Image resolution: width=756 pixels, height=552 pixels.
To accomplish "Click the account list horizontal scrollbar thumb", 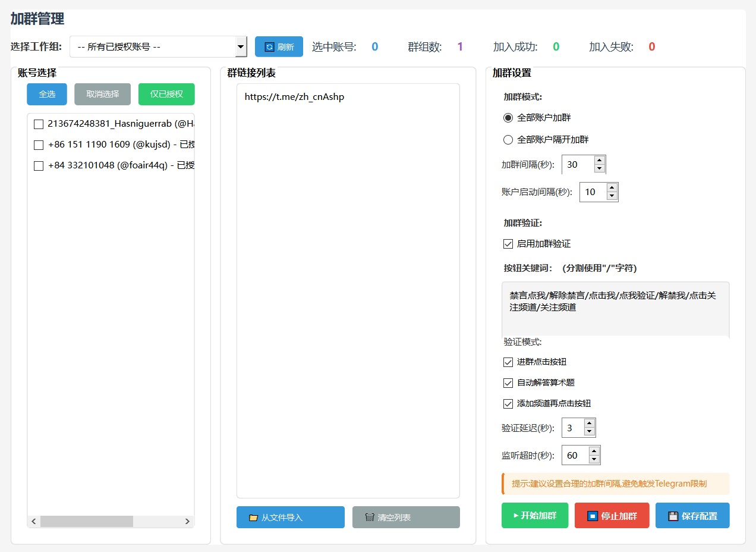I will [x=87, y=521].
